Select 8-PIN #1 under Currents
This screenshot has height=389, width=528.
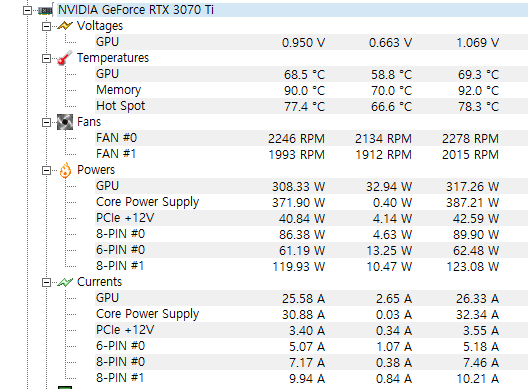coord(120,378)
